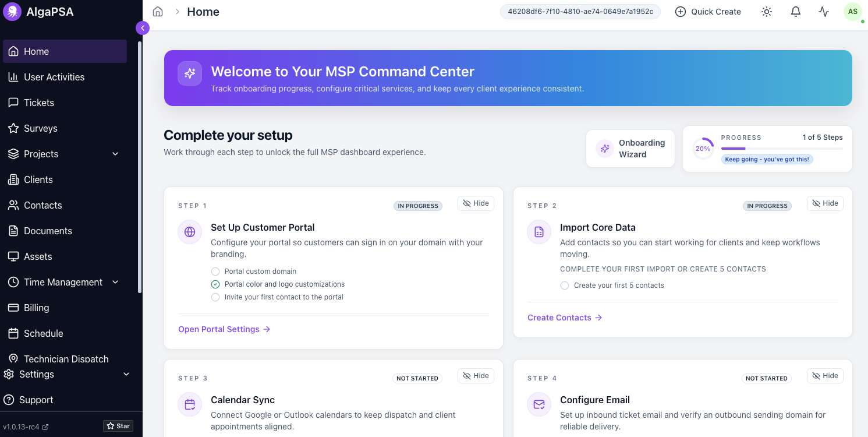Go to the Billing section
The height and width of the screenshot is (437, 868).
click(x=36, y=308)
